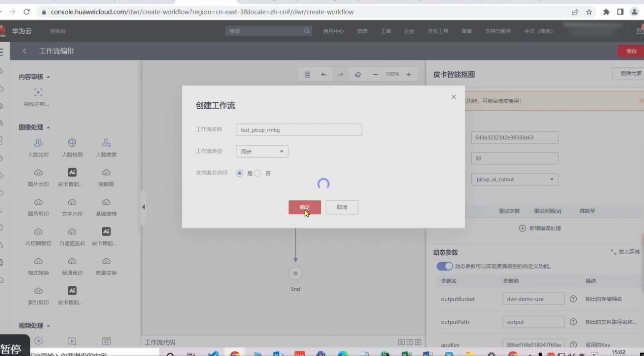Open help for appKey parameter
This screenshot has height=356, width=644.
point(573,344)
